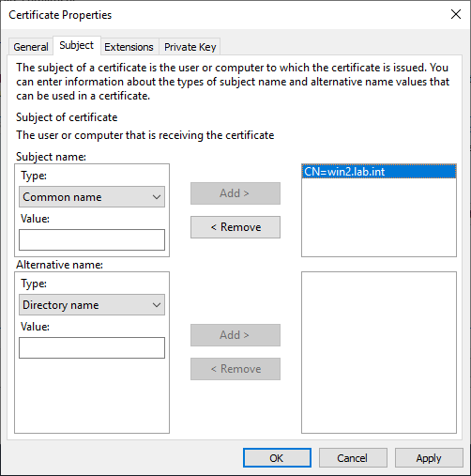The height and width of the screenshot is (476, 471).
Task: Click the Common name dropdown arrow
Action: point(157,197)
